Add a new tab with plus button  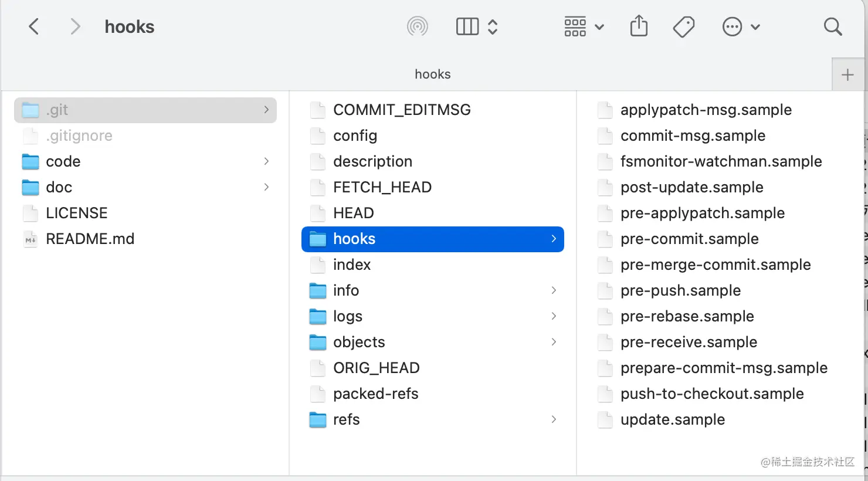click(847, 74)
